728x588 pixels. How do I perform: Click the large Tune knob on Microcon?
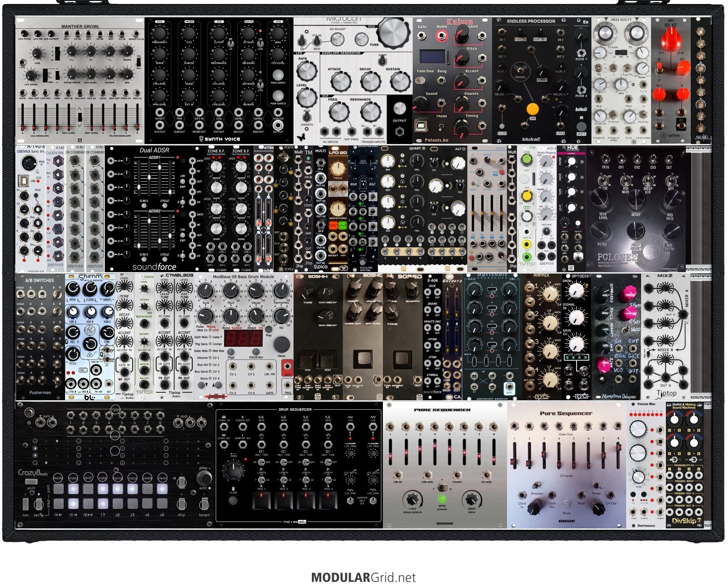point(394,33)
